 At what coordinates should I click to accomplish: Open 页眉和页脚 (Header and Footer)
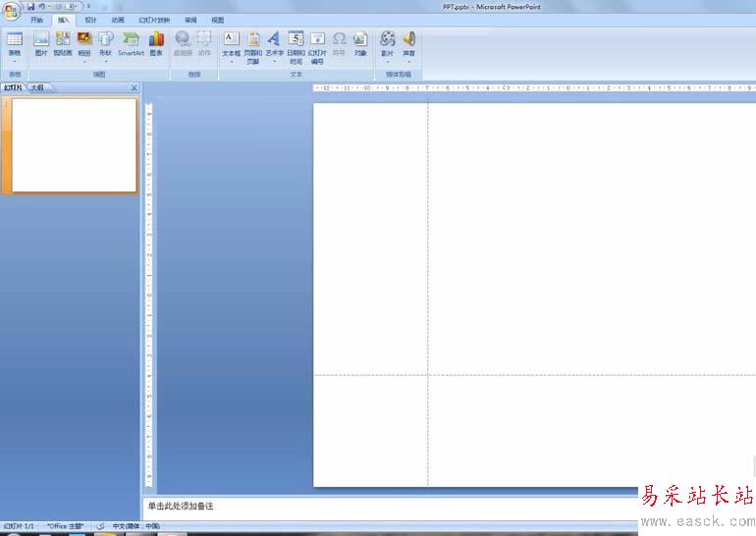(253, 47)
